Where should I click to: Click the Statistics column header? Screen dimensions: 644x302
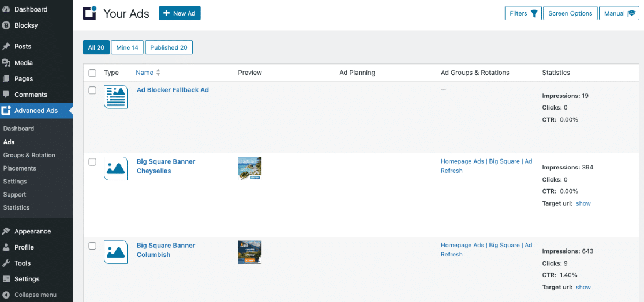pos(556,73)
